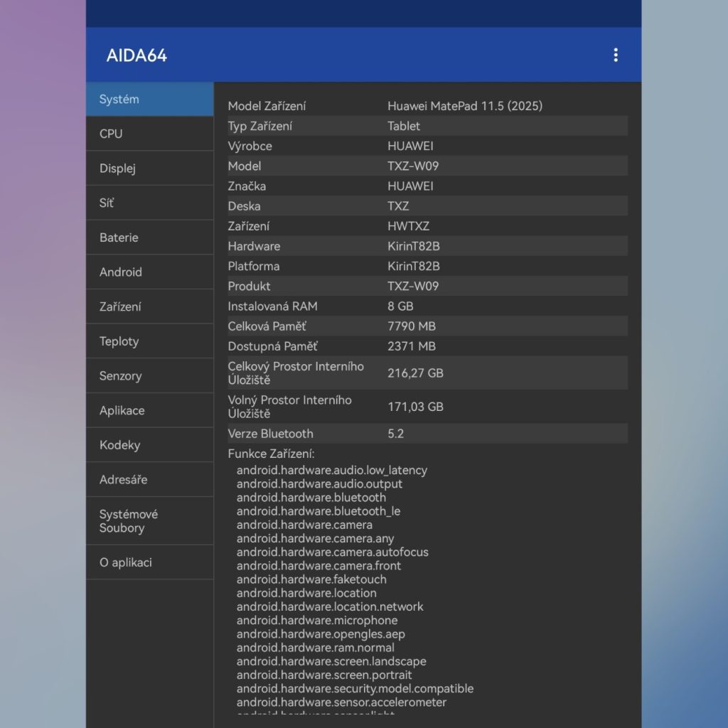Open the Android section
The width and height of the screenshot is (728, 728).
[x=149, y=272]
